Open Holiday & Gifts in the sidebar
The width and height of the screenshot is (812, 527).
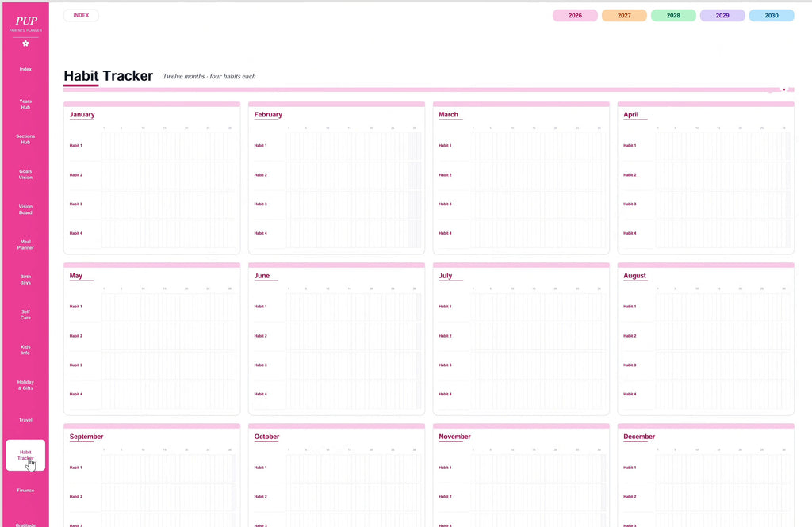25,384
